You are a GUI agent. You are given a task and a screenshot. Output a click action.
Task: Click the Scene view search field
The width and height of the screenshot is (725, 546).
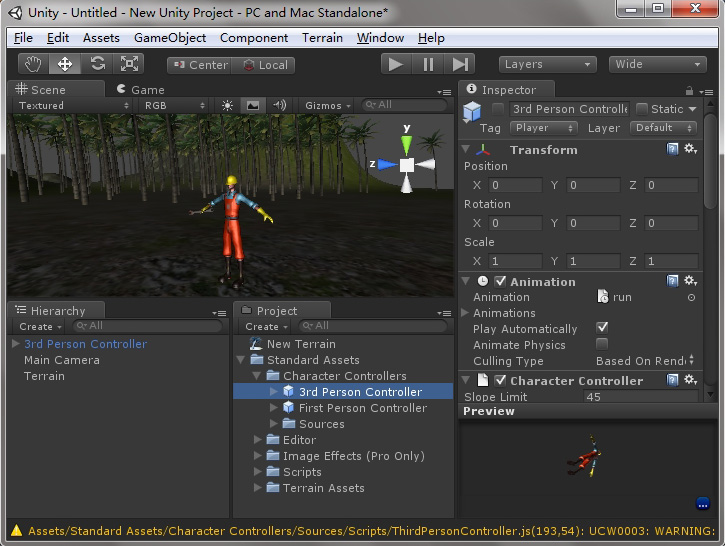click(x=404, y=105)
